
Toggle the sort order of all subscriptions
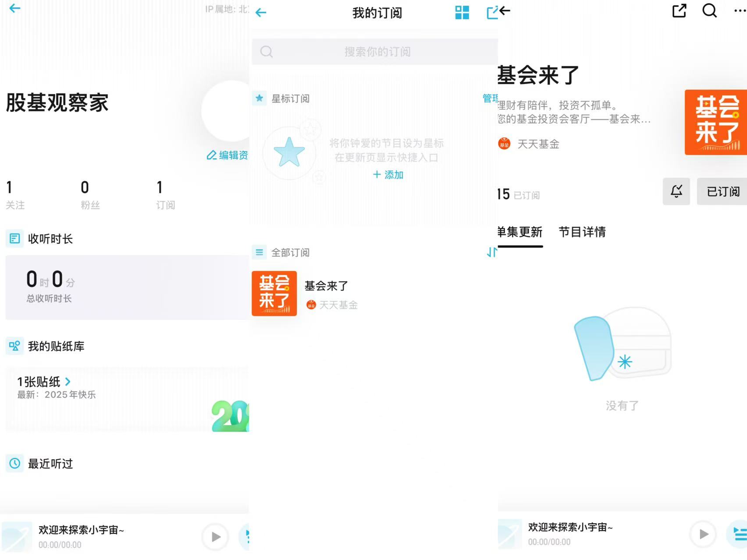[x=492, y=252]
